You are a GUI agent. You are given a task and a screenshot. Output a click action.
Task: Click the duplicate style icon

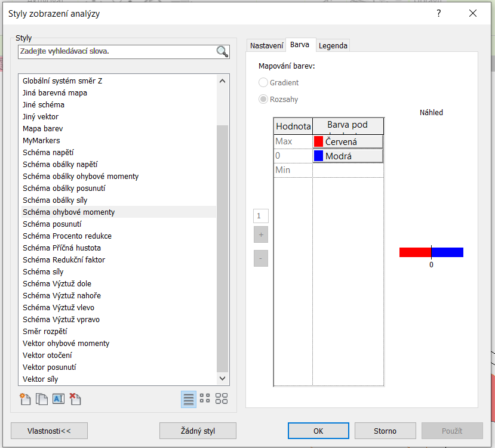coord(42,400)
